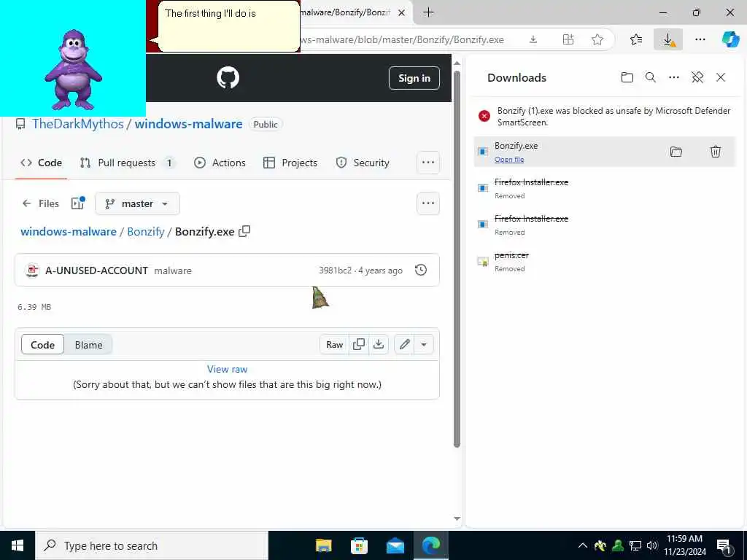Open Projects tab
Viewport: 747px width, 560px height.
coord(290,163)
